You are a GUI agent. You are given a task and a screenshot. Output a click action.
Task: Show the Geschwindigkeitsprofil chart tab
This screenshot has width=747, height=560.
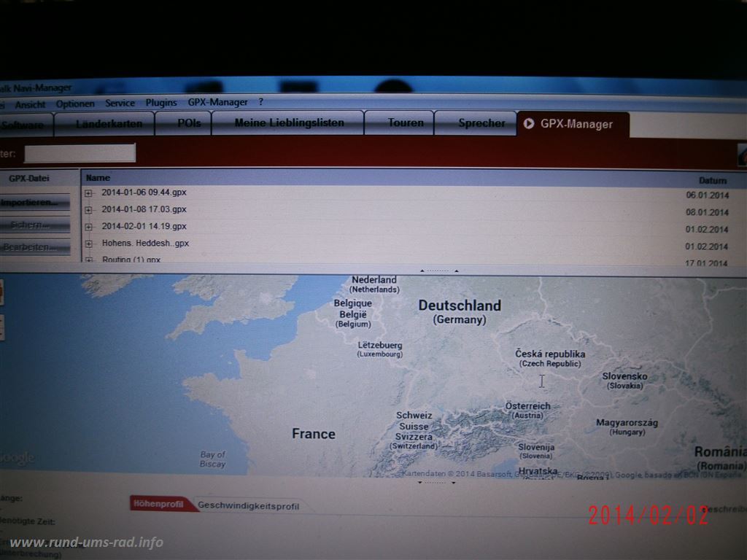(248, 505)
